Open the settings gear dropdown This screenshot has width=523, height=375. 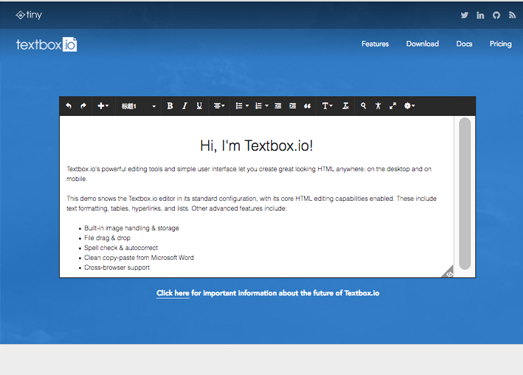click(409, 106)
